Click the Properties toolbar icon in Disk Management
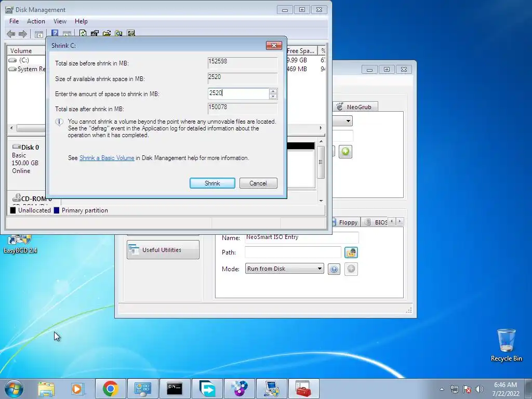 click(x=95, y=33)
